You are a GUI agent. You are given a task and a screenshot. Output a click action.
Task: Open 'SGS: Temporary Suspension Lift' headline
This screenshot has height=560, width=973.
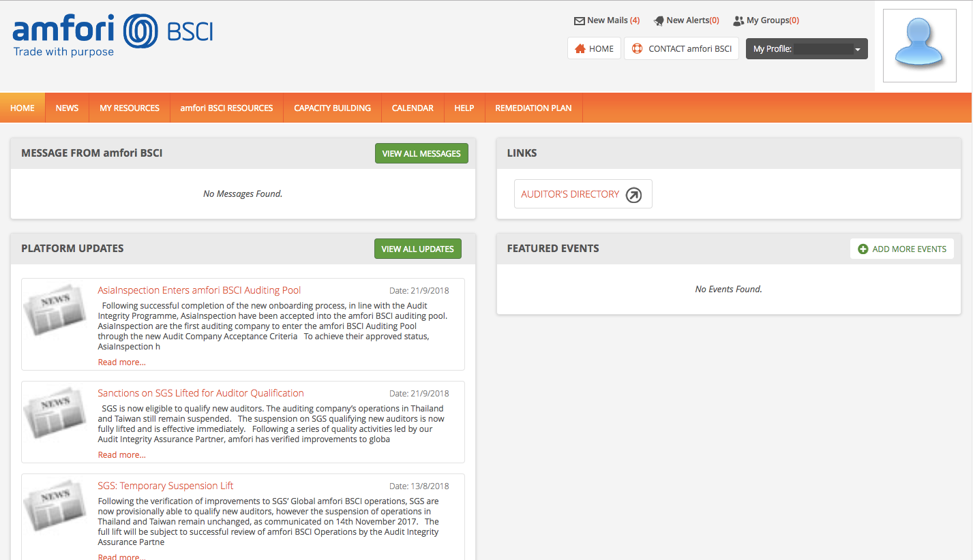tap(166, 486)
